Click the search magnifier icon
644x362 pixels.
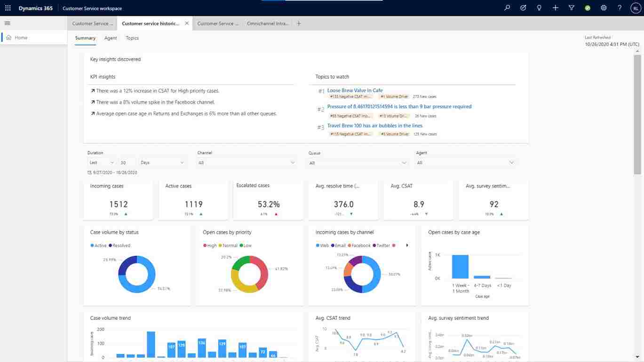507,8
